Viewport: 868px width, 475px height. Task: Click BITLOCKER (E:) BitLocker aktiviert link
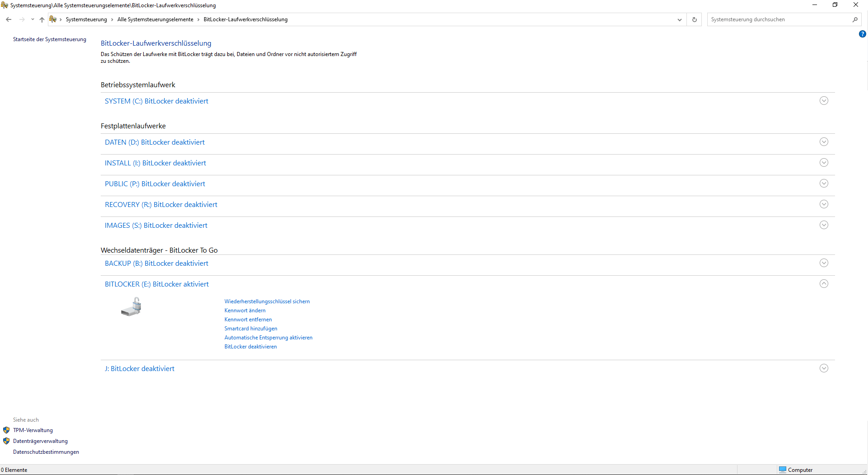click(157, 284)
